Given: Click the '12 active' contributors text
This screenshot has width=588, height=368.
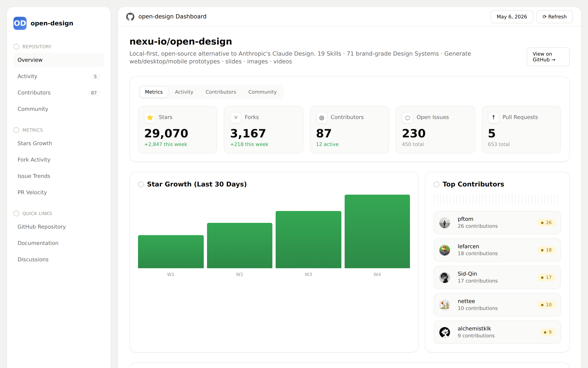Looking at the screenshot, I should [x=327, y=144].
